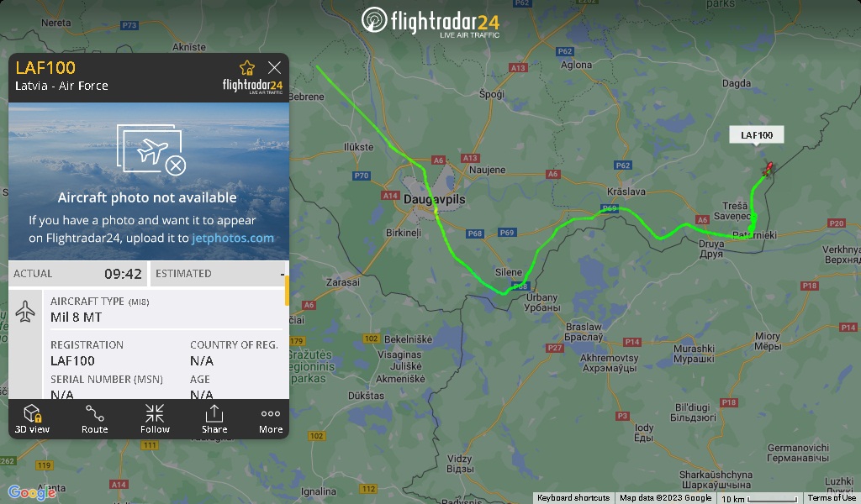The image size is (861, 504).
Task: Click the aircraft photo placeholder image
Action: [x=151, y=150]
